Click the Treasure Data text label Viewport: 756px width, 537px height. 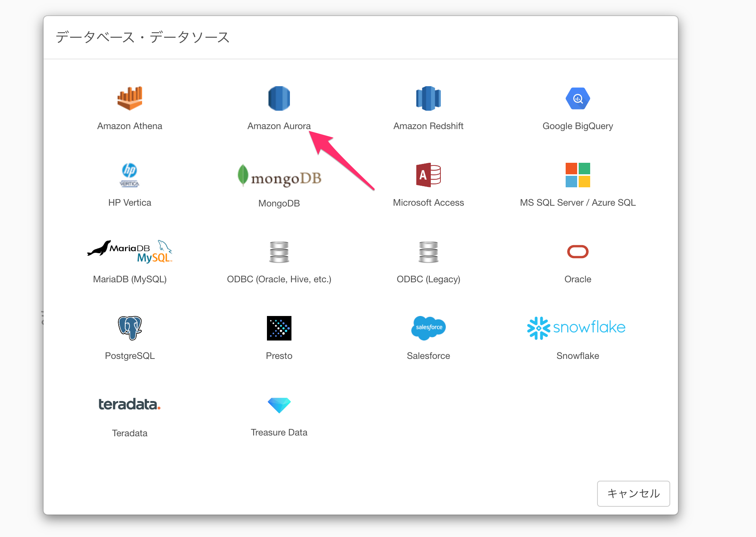[x=279, y=432]
